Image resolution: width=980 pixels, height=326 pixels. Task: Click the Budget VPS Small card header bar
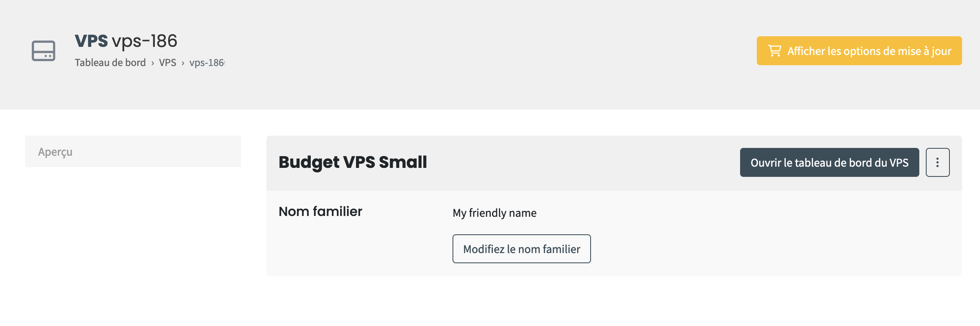pyautogui.click(x=570, y=163)
